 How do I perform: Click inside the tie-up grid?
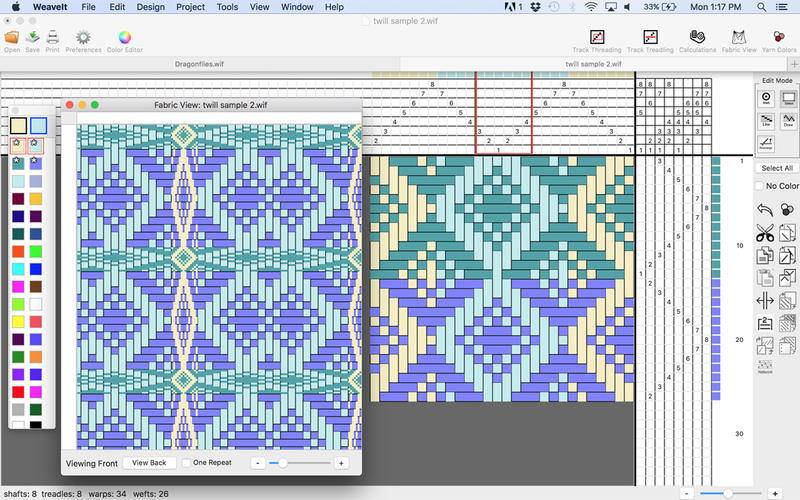click(x=673, y=117)
